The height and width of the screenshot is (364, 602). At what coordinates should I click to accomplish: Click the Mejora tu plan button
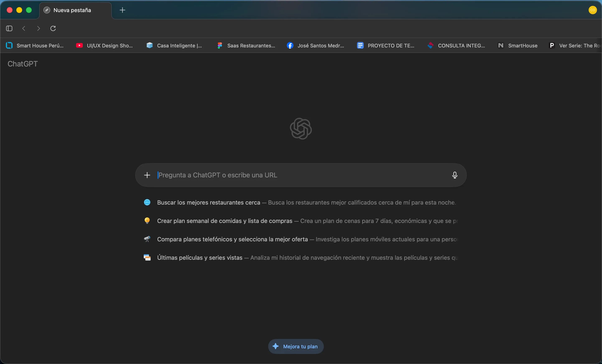pyautogui.click(x=295, y=346)
